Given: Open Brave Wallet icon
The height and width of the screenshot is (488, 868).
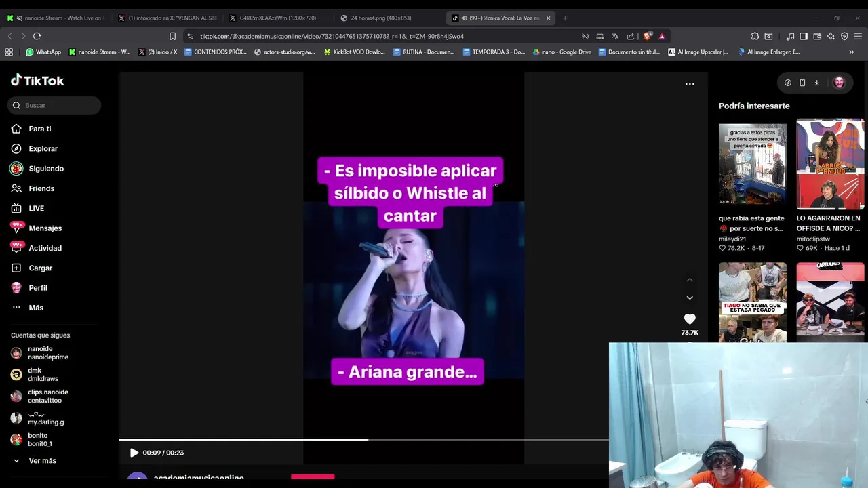Looking at the screenshot, I should click(817, 36).
